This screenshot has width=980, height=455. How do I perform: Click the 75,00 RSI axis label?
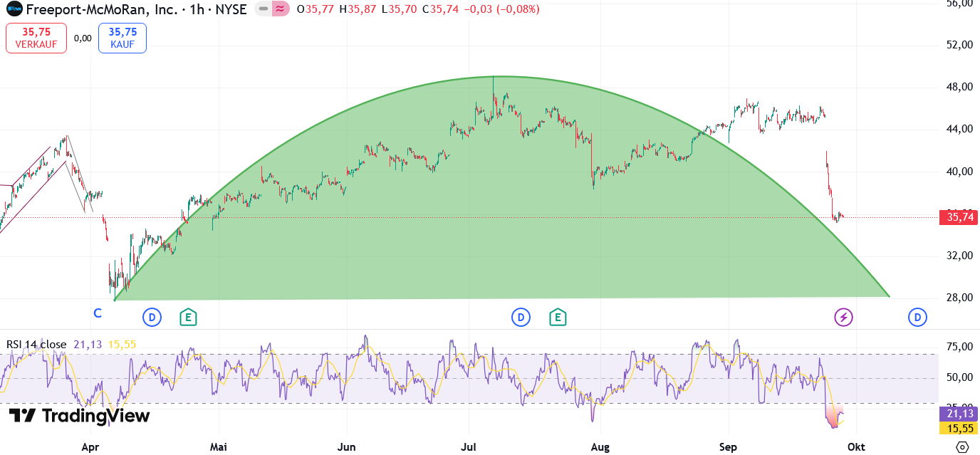click(958, 347)
